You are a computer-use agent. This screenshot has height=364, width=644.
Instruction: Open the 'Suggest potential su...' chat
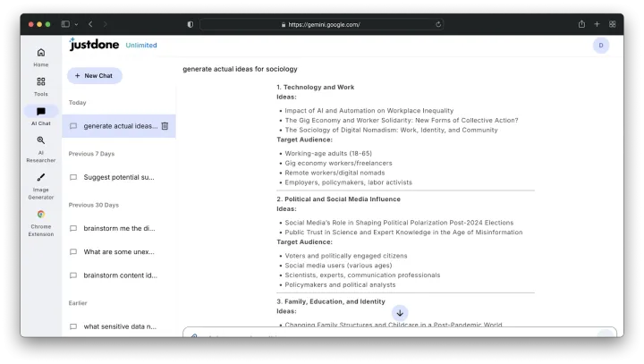point(119,177)
